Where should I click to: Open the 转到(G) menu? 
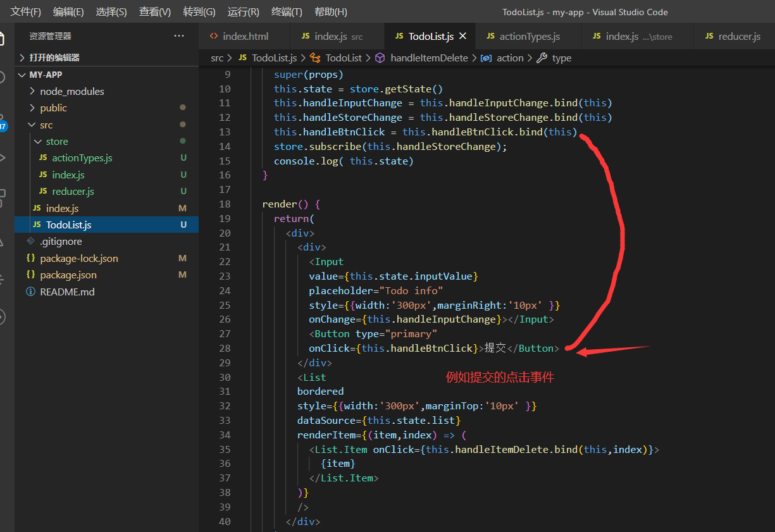point(199,12)
